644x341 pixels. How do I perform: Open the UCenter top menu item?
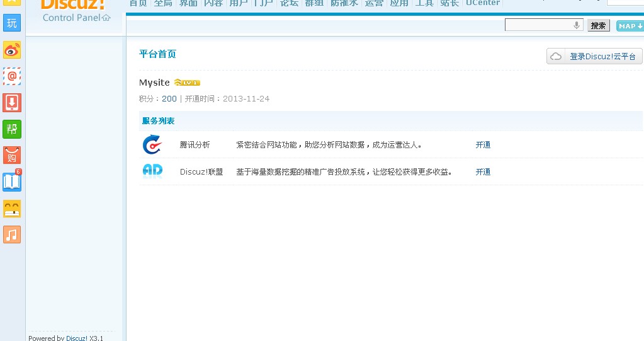point(483,3)
